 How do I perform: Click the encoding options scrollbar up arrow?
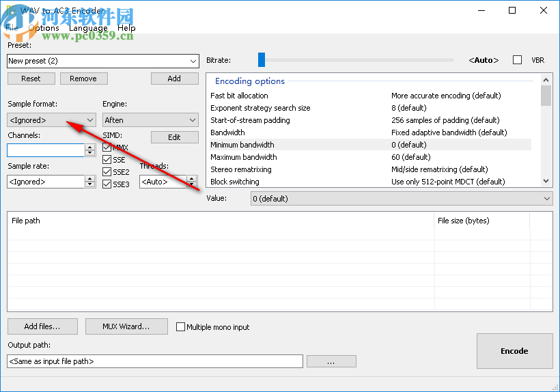click(546, 80)
